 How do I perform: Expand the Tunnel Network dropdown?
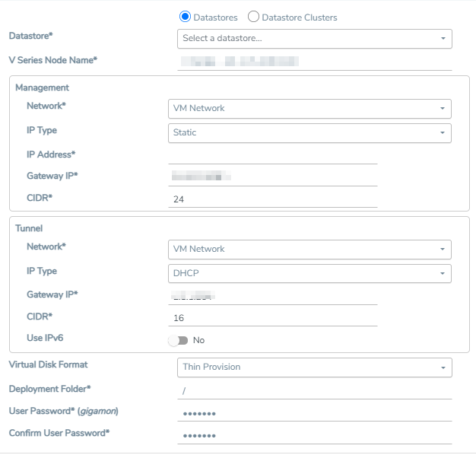(309, 250)
